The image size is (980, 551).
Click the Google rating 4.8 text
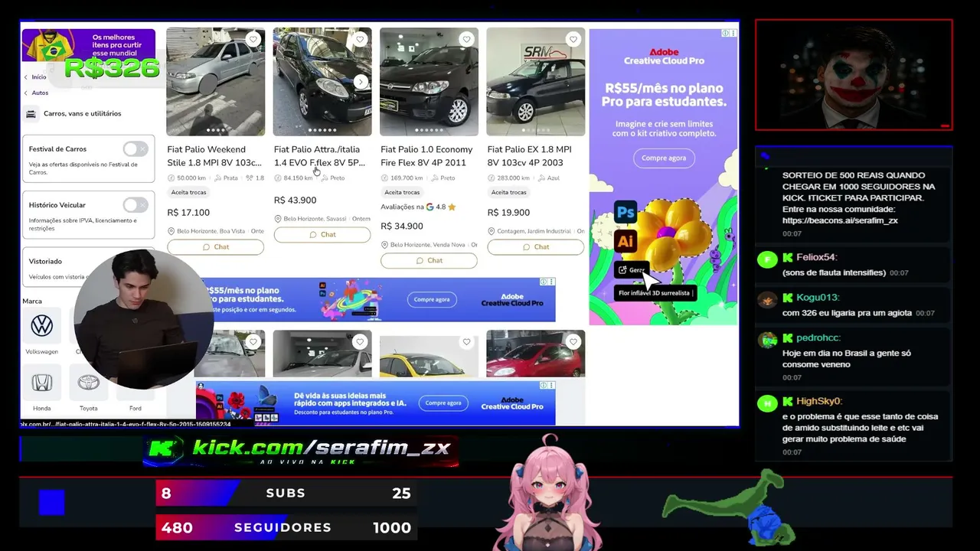418,207
